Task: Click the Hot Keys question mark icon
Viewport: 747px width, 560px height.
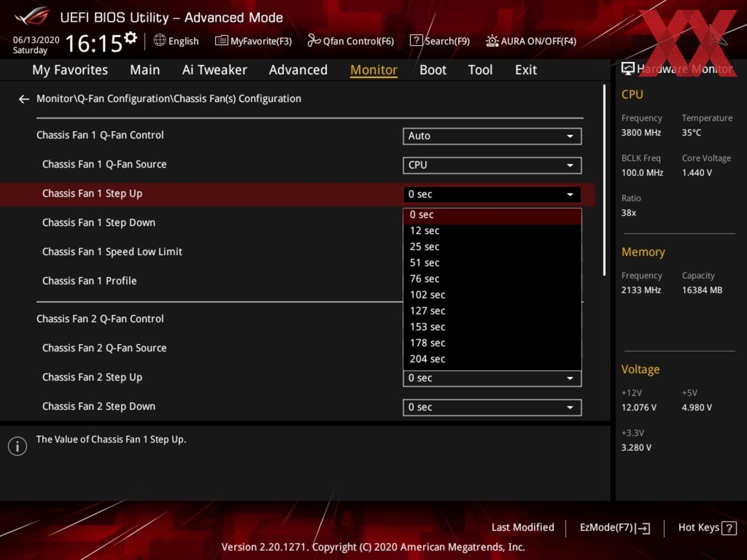Action: [x=729, y=528]
